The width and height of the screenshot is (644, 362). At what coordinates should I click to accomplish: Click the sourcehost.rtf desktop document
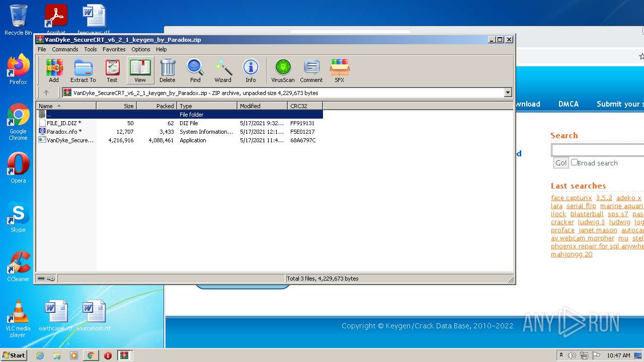94,316
